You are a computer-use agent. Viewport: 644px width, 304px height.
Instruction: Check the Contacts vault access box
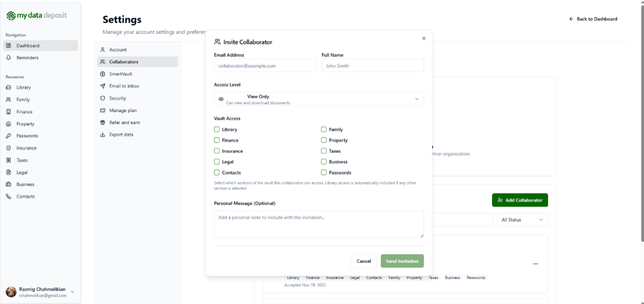point(217,173)
